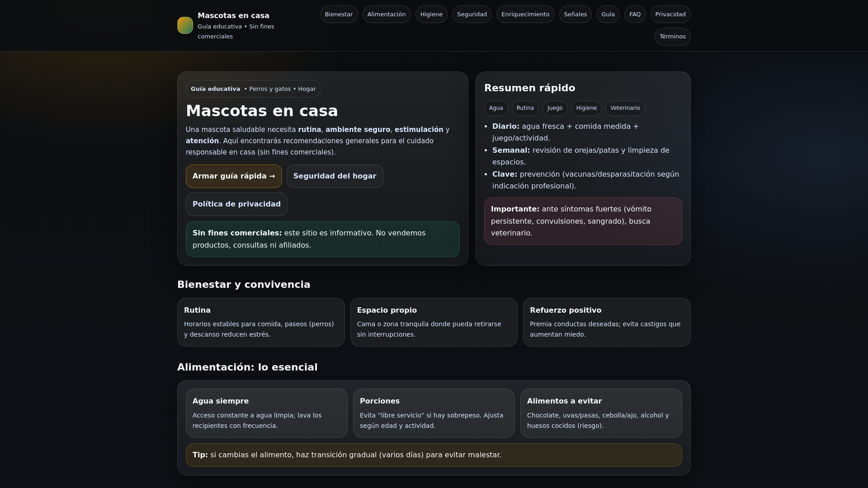This screenshot has height=488, width=868.
Task: Navigate to Enriquecimiento section
Action: (x=525, y=14)
